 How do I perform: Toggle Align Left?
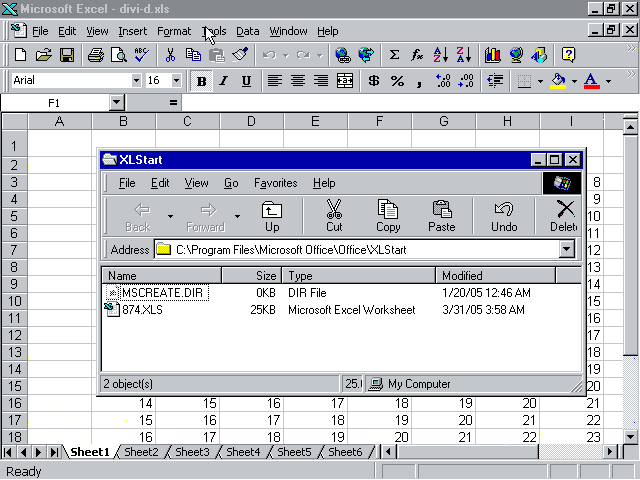pyautogui.click(x=275, y=81)
